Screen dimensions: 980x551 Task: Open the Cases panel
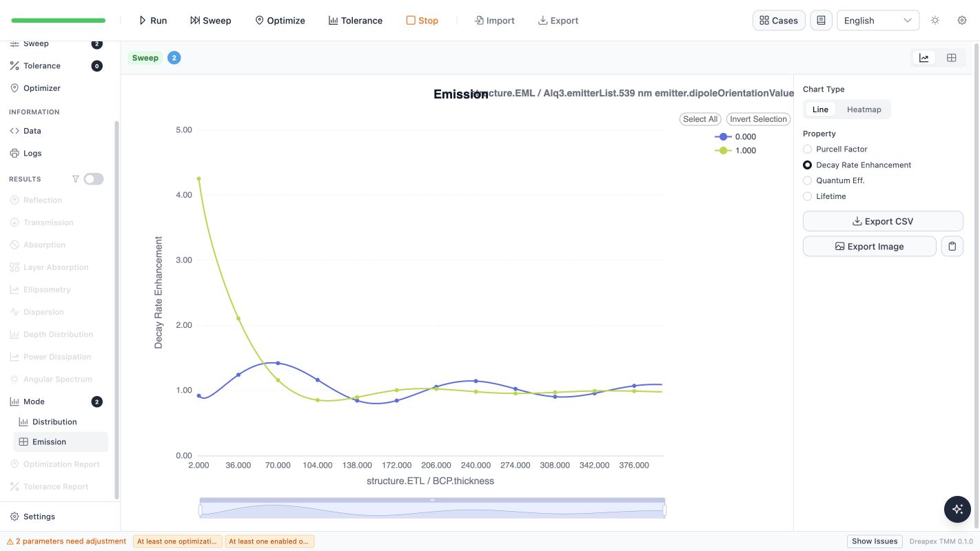click(779, 21)
